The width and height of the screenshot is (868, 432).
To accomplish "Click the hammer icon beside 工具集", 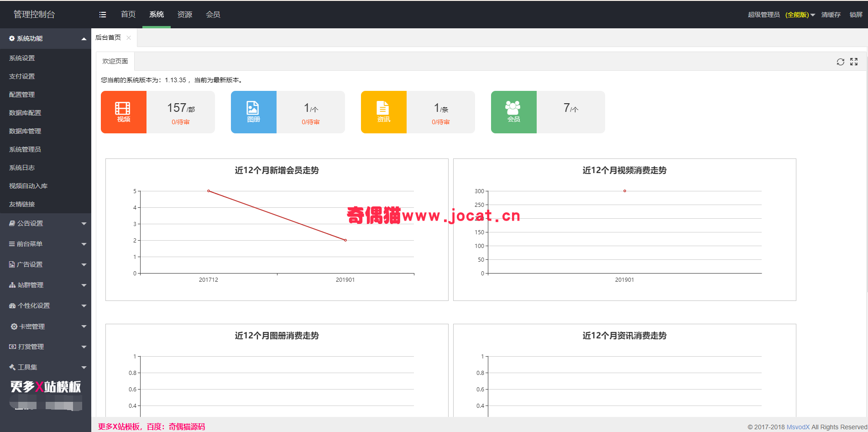I will pyautogui.click(x=12, y=367).
